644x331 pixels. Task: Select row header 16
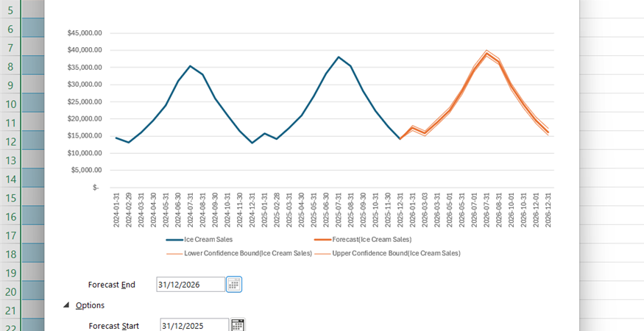coord(10,217)
